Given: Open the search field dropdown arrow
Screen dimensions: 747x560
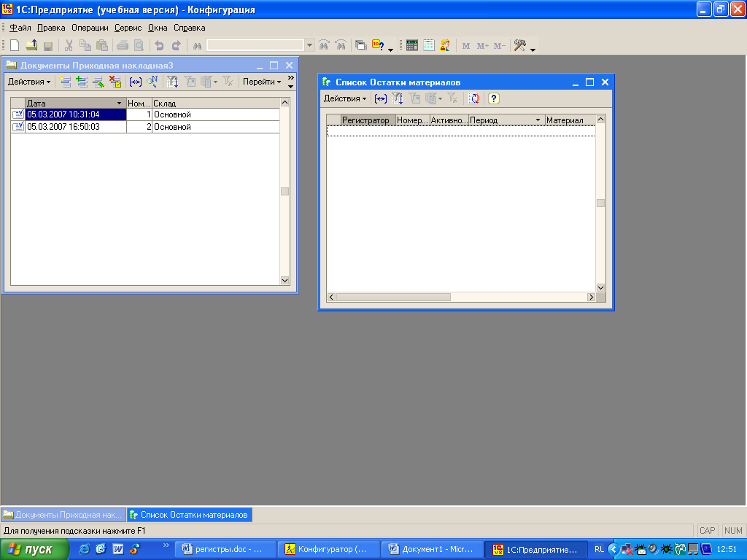Looking at the screenshot, I should coord(309,46).
